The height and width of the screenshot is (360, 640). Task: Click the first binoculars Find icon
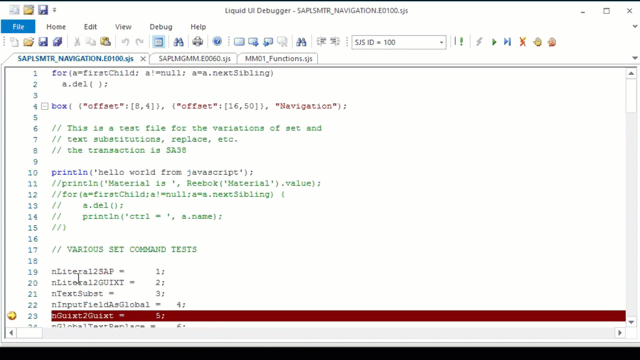[178, 42]
